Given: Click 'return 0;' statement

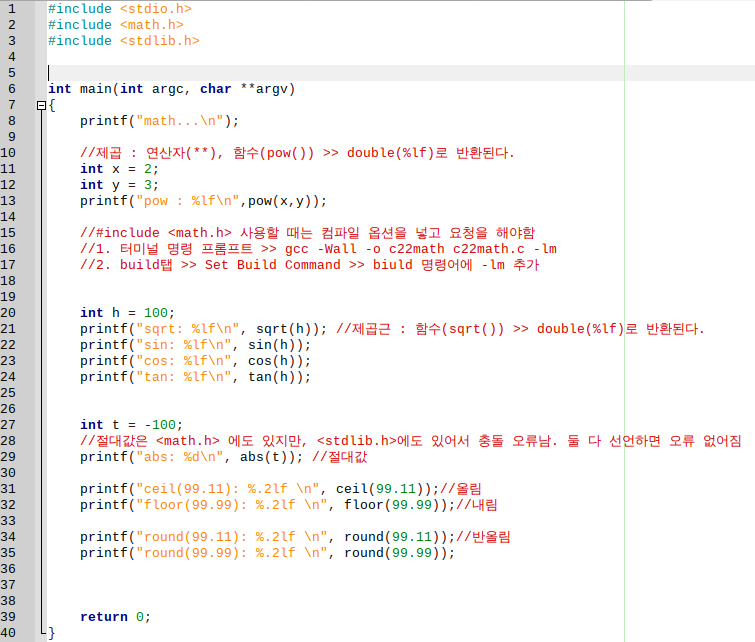Looking at the screenshot, I should tap(115, 616).
